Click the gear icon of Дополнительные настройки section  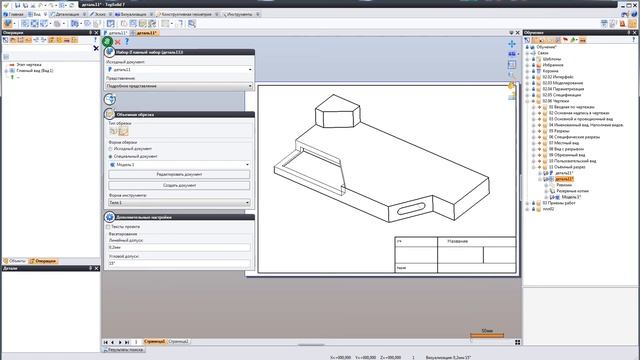click(109, 217)
